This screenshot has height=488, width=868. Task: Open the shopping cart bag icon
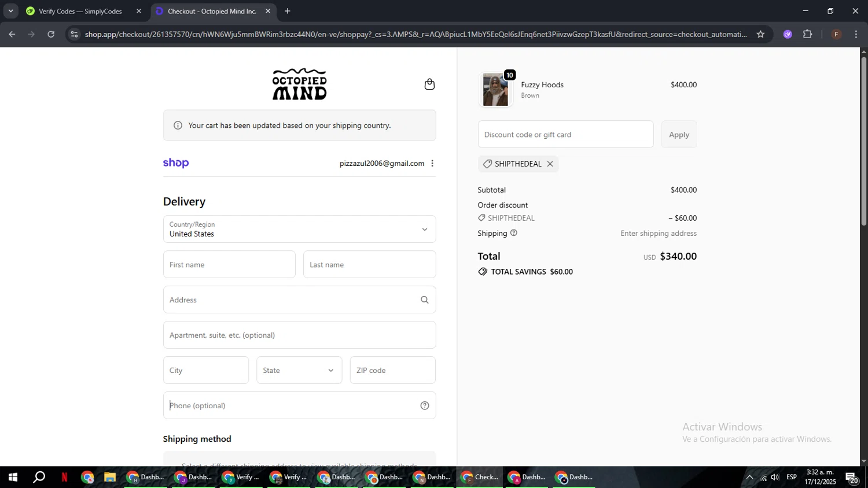pyautogui.click(x=429, y=84)
